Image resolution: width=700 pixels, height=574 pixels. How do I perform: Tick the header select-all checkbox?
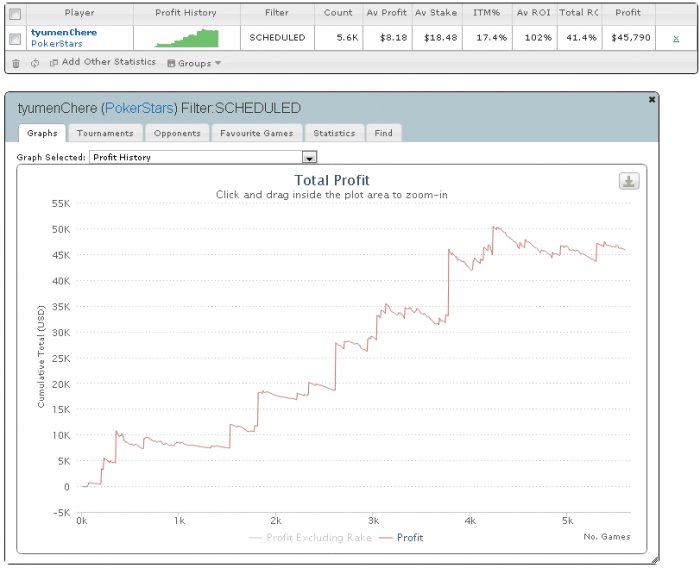(15, 14)
